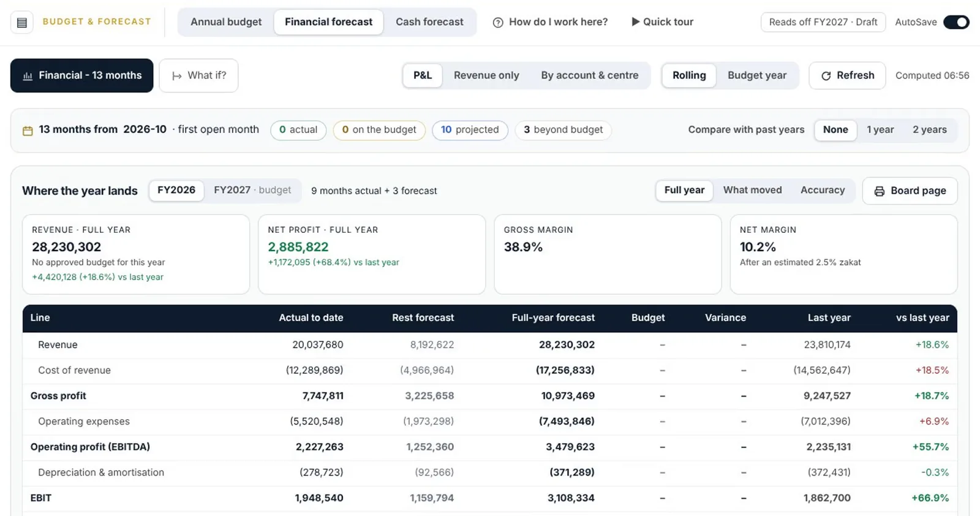
Task: Toggle the AutoSave switch
Action: [x=956, y=22]
